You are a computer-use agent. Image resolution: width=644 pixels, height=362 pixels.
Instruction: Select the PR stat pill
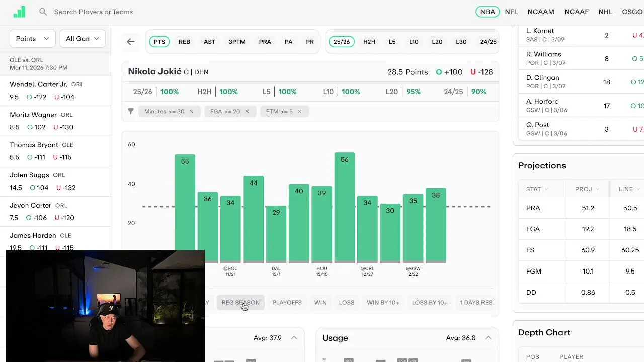[x=310, y=42]
